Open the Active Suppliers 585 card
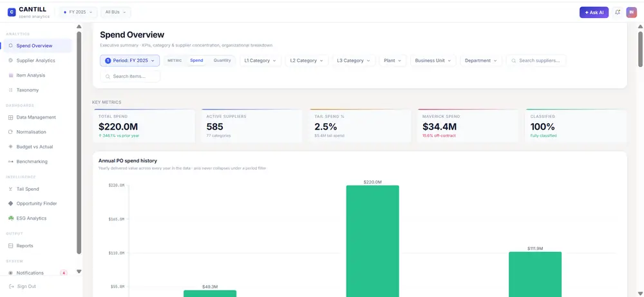 (x=252, y=126)
